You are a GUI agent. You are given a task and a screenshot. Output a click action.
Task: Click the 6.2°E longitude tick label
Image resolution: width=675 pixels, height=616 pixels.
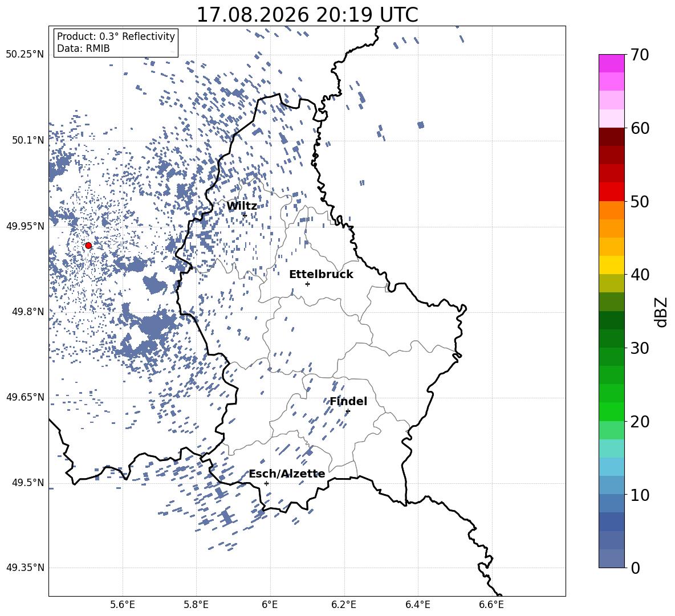pos(344,605)
